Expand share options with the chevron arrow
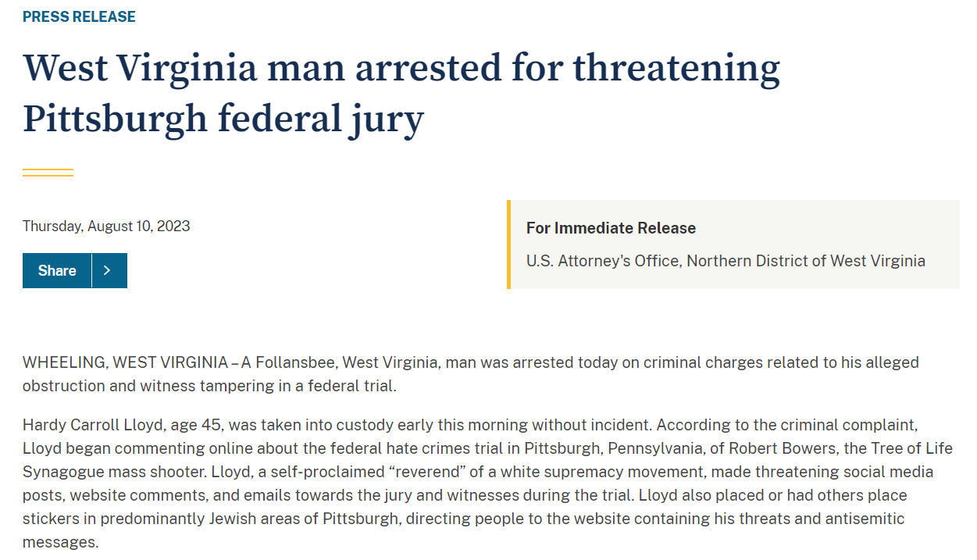977x560 pixels. pos(108,270)
